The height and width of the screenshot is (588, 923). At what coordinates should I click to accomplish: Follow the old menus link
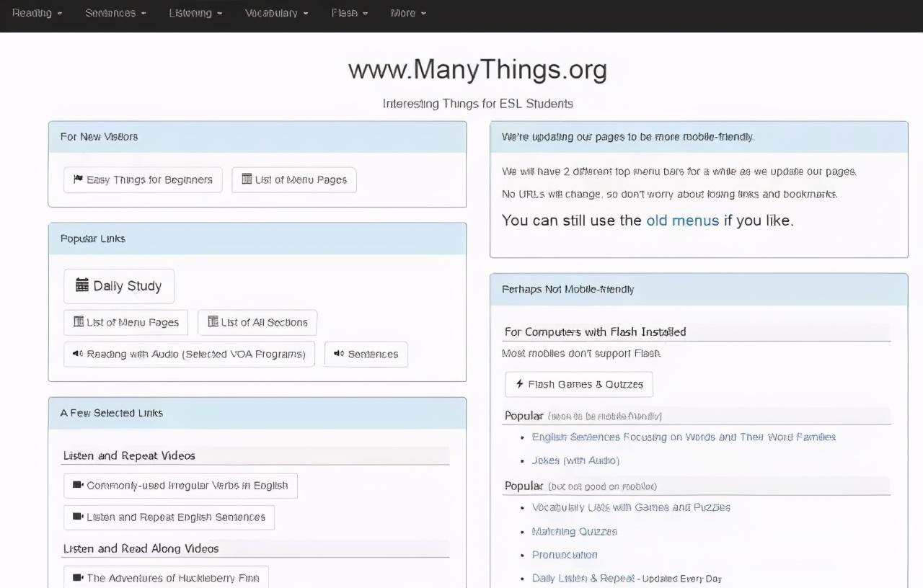(x=682, y=220)
